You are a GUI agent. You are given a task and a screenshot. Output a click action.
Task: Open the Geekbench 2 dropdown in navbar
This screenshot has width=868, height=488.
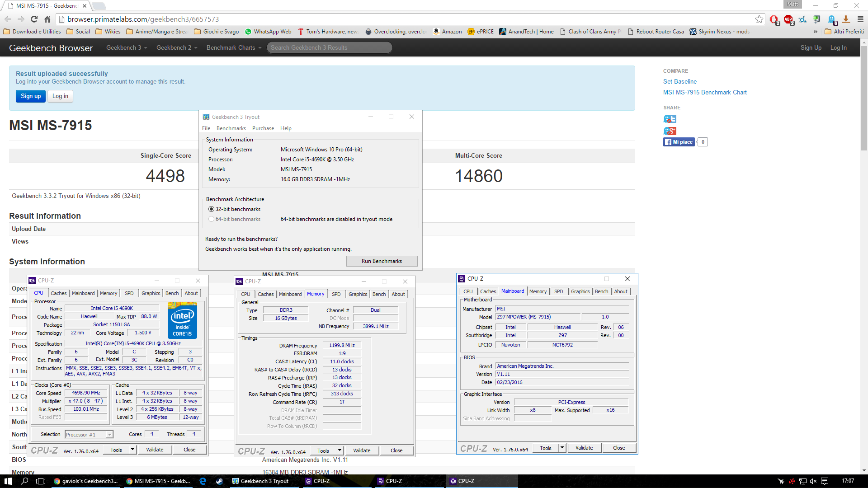click(177, 47)
